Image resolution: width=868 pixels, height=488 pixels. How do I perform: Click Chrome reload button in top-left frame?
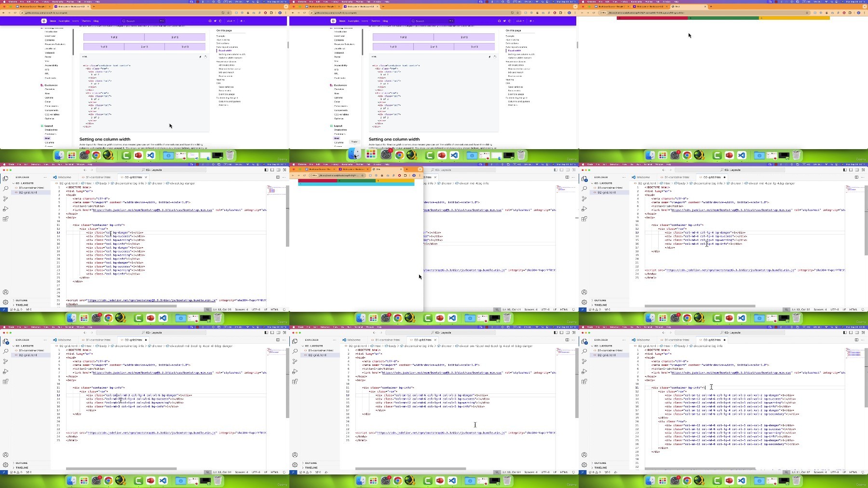coord(15,13)
